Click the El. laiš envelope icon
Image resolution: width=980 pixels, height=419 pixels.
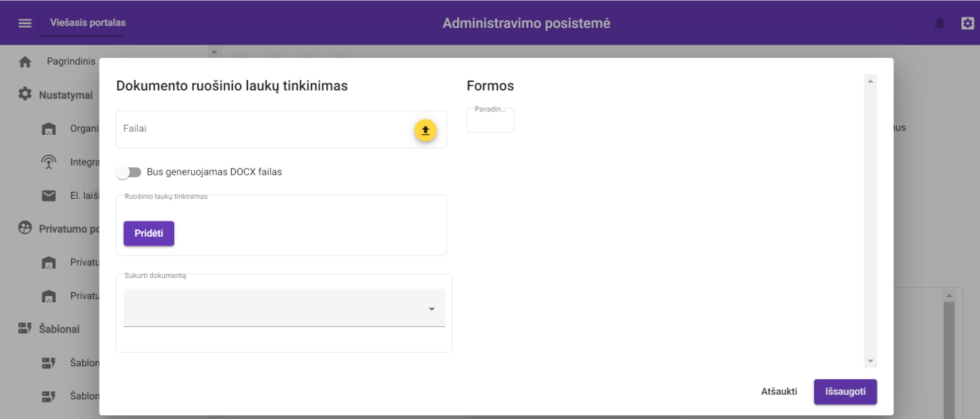click(49, 196)
